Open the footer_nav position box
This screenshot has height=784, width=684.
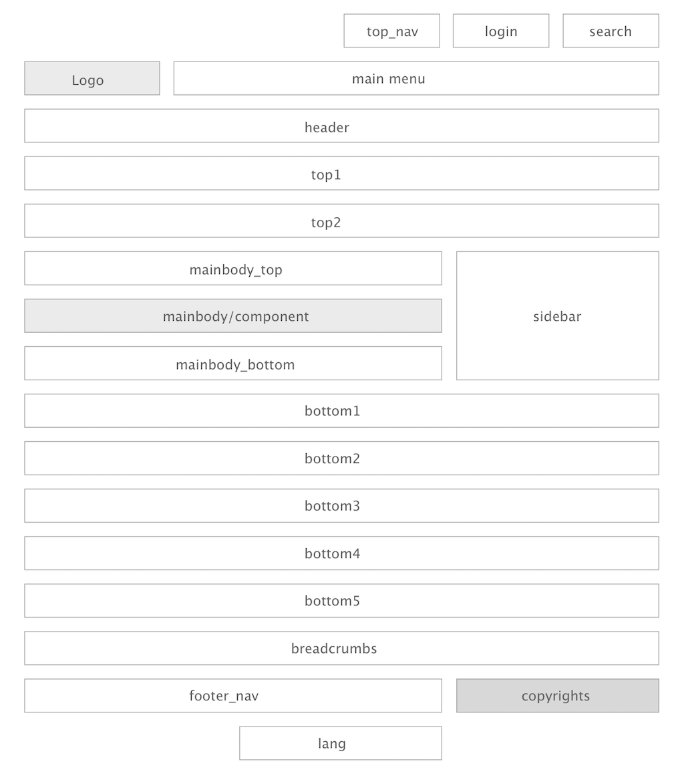pyautogui.click(x=233, y=695)
